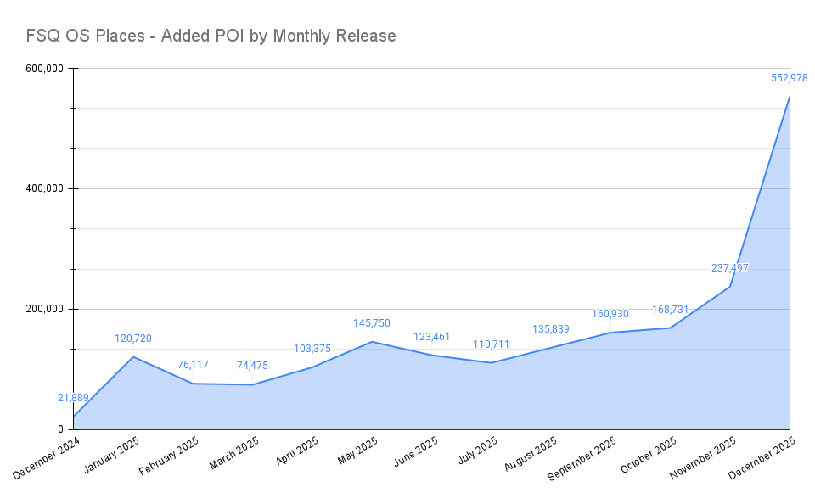815x504 pixels.
Task: Select the 552,978 data label
Action: pos(789,77)
